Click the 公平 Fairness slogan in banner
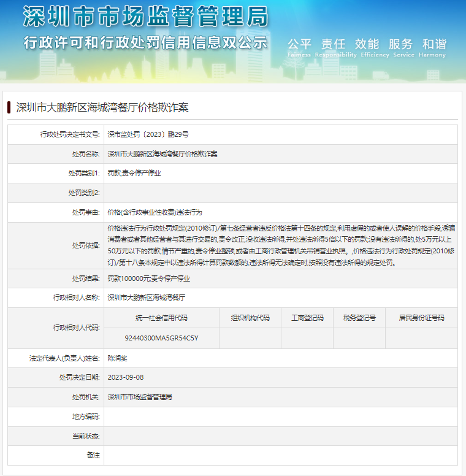Screen dimensions: 466x476 [299, 48]
